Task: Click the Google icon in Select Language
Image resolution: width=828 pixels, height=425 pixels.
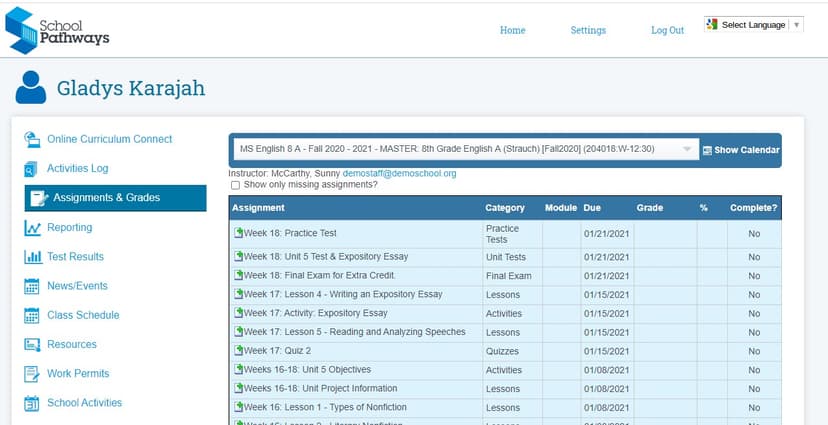Action: coord(712,24)
